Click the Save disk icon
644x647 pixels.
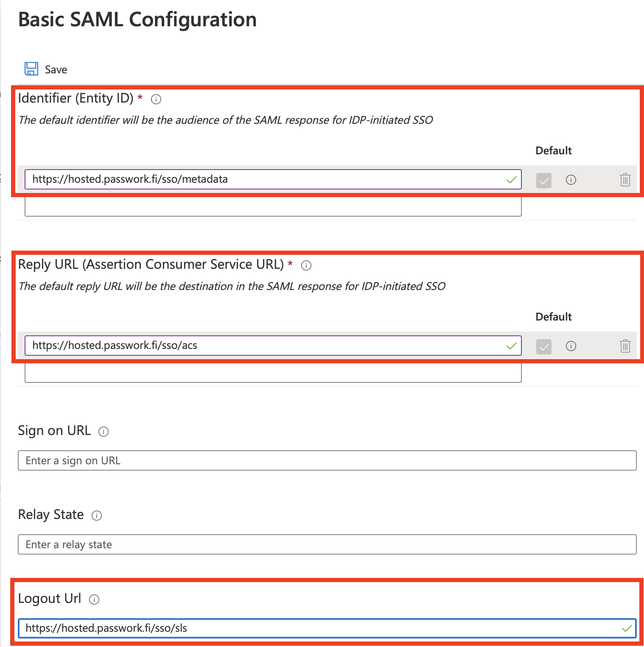point(31,69)
